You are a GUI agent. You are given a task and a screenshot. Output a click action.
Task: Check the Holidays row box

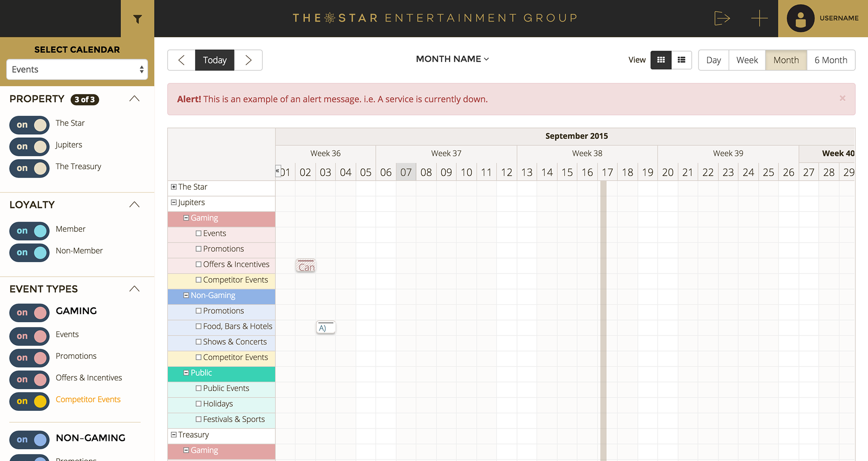(x=198, y=404)
